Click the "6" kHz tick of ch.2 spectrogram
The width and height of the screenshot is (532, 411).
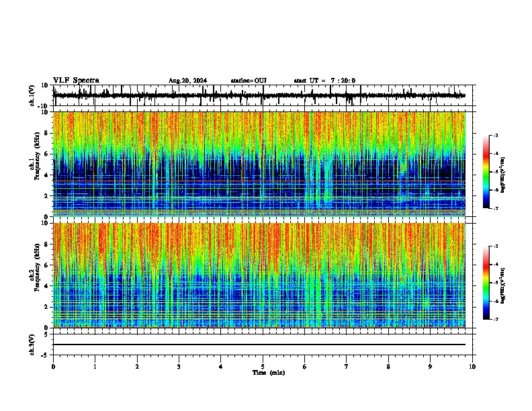pos(47,265)
